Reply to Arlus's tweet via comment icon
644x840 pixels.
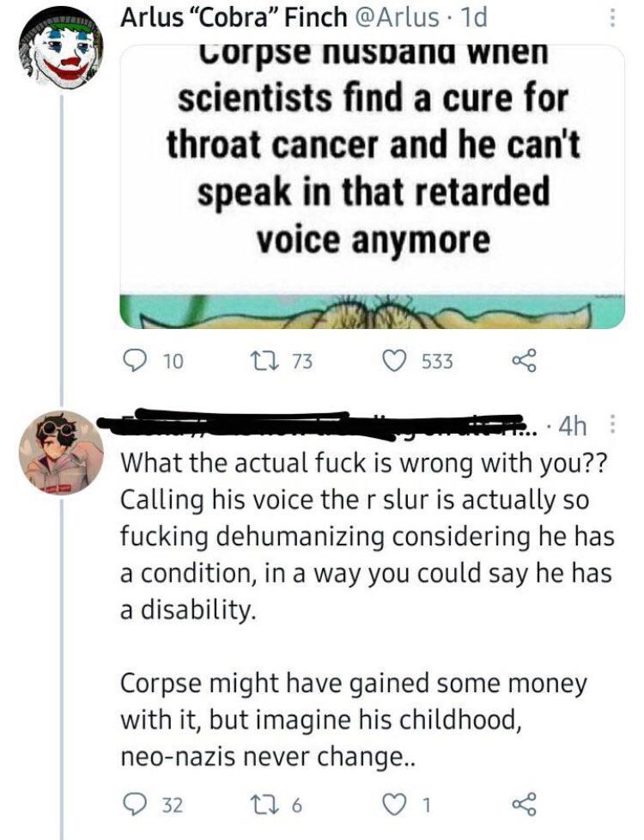point(134,362)
